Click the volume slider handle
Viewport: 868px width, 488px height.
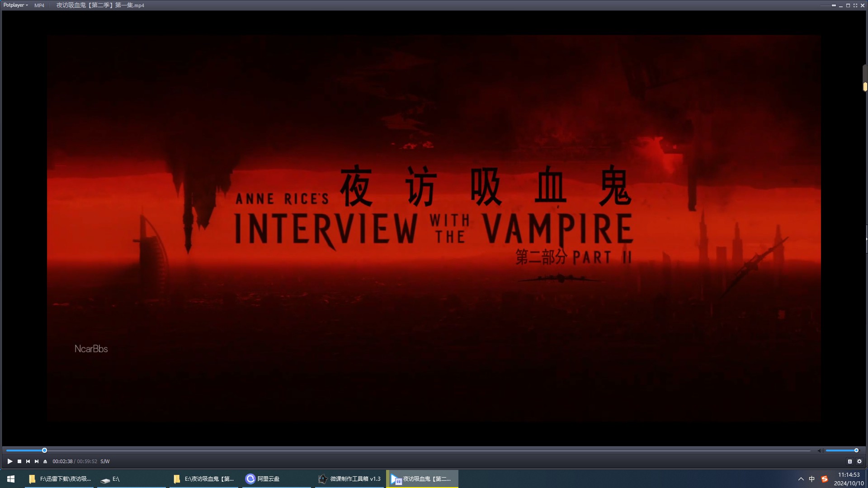[856, 450]
